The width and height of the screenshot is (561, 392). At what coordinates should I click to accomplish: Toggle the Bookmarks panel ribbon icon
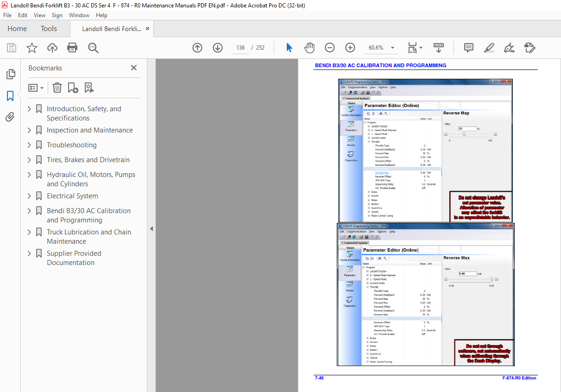[x=10, y=96]
